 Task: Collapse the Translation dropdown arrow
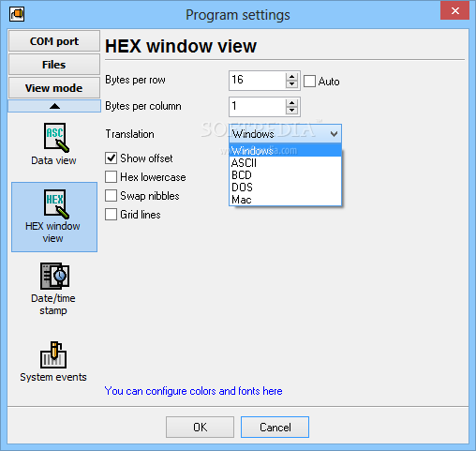tap(334, 134)
